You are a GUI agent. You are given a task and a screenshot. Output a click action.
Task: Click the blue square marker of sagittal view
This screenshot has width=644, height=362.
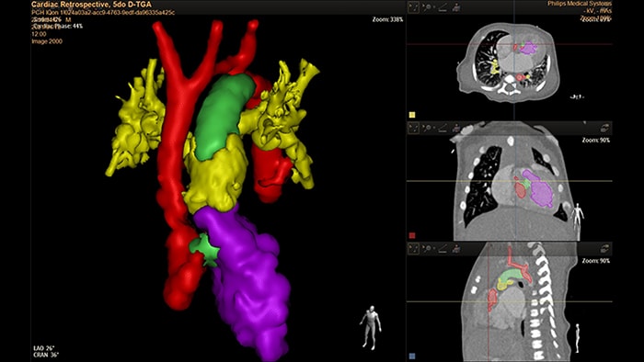pos(412,356)
